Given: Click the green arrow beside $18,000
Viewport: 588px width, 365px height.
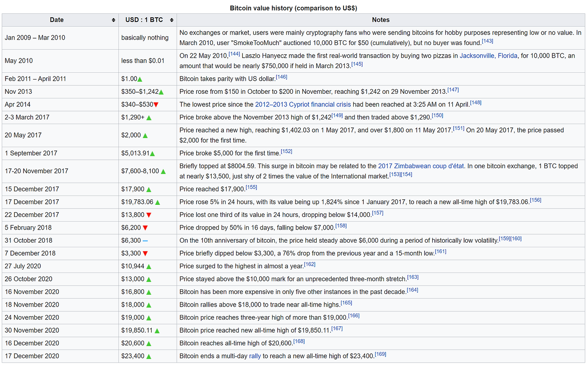Looking at the screenshot, I should pos(149,305).
